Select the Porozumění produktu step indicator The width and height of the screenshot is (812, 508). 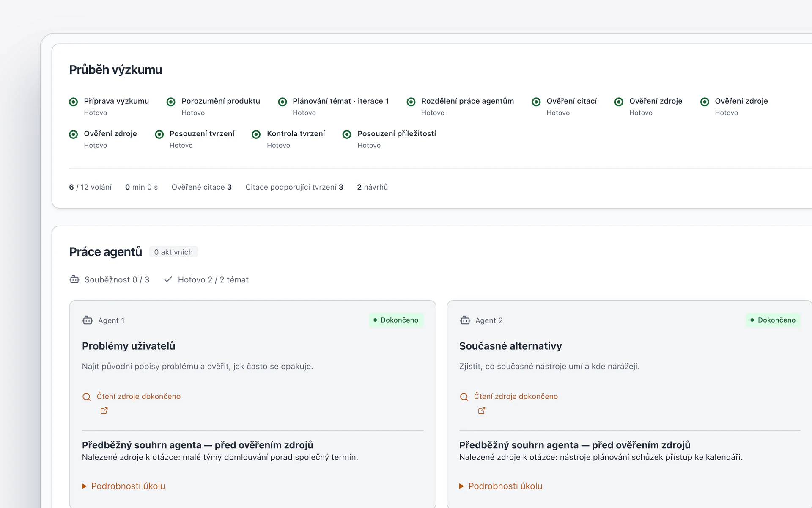point(171,102)
